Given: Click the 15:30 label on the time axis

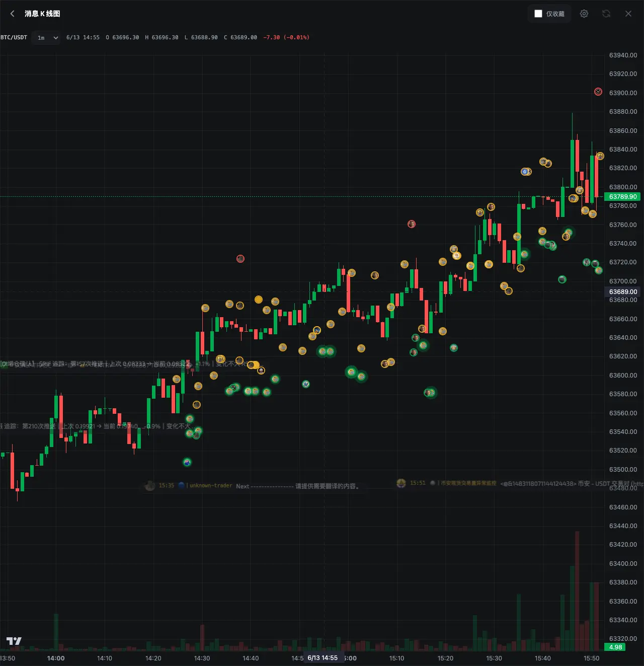Looking at the screenshot, I should [494, 658].
